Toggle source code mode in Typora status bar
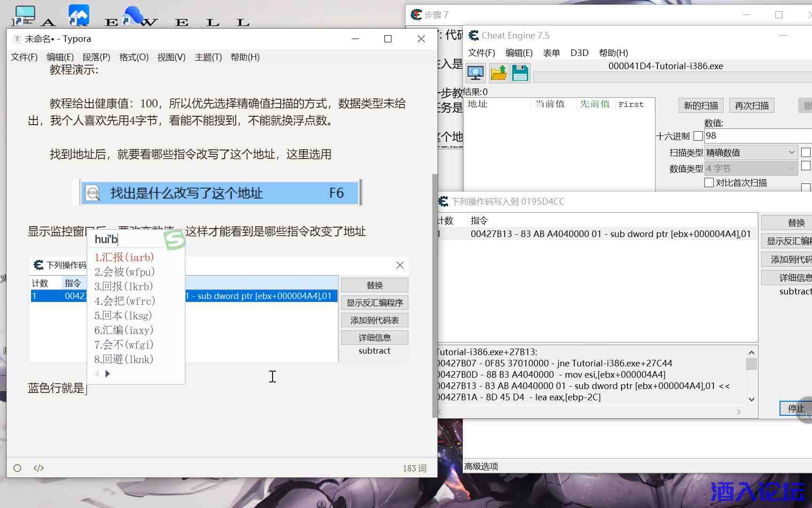 (x=38, y=468)
